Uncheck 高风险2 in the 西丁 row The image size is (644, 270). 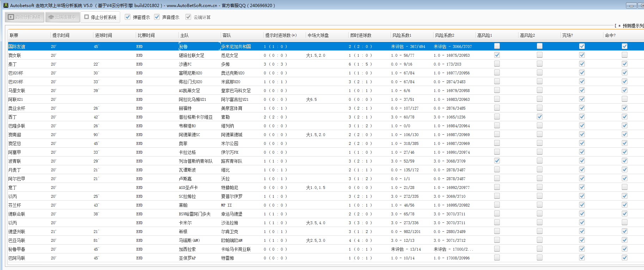pos(540,117)
